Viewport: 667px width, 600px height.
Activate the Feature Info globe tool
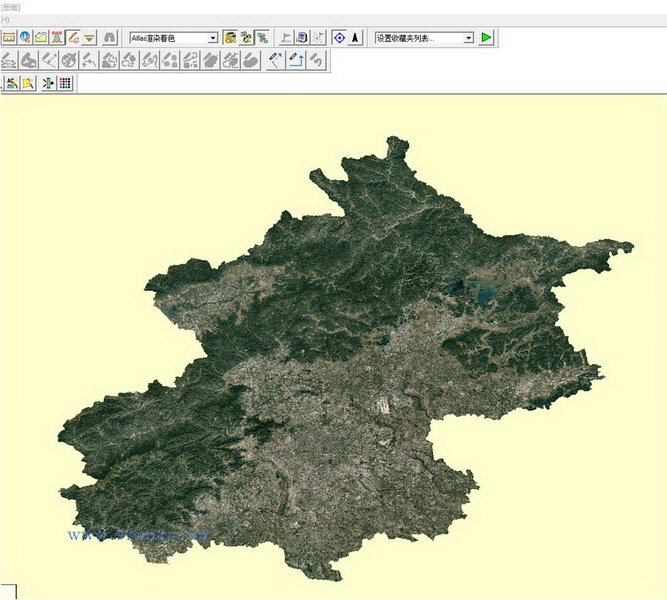25,38
